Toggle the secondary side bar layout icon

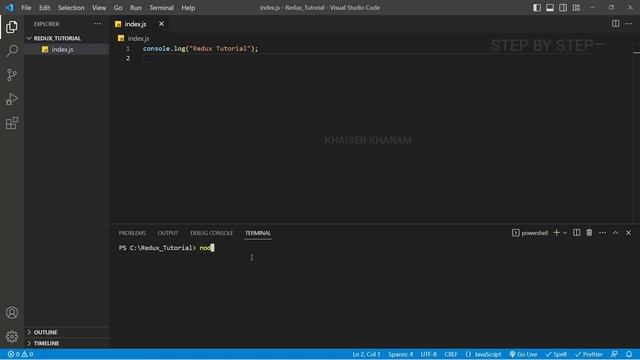point(563,8)
